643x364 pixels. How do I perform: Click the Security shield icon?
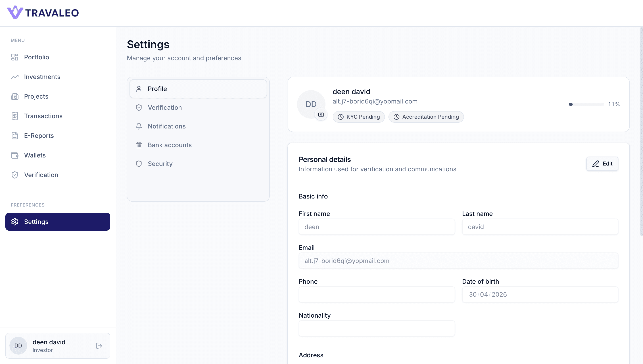139,164
